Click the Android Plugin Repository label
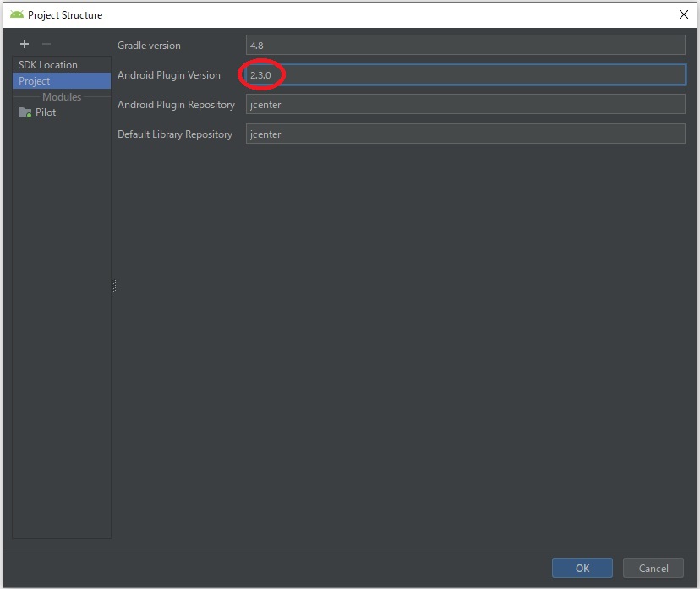The height and width of the screenshot is (589, 700). 176,105
